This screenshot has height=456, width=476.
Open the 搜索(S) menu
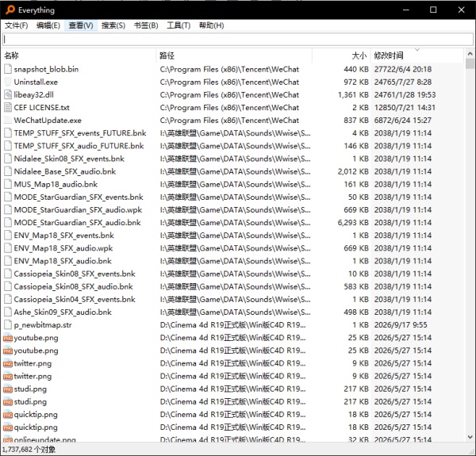click(x=113, y=25)
